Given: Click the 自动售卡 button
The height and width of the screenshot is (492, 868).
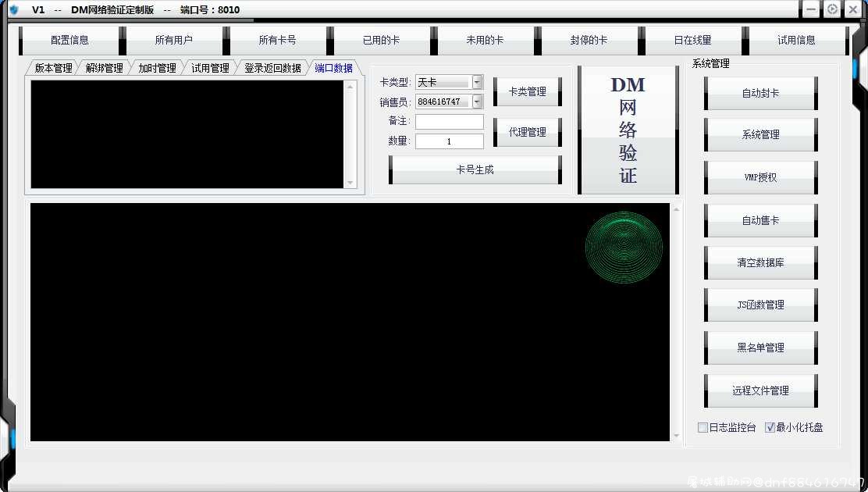Looking at the screenshot, I should click(x=760, y=220).
